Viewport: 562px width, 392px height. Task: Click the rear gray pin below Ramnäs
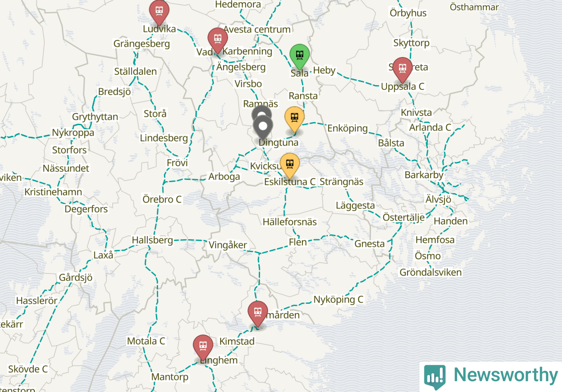pos(261,111)
